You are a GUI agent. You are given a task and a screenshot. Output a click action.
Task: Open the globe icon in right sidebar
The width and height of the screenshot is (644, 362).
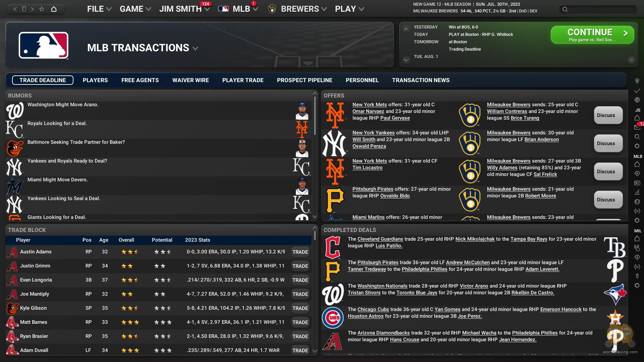pos(637,100)
